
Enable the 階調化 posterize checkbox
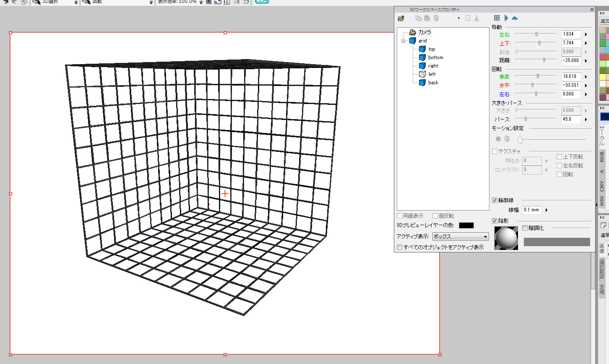(525, 228)
